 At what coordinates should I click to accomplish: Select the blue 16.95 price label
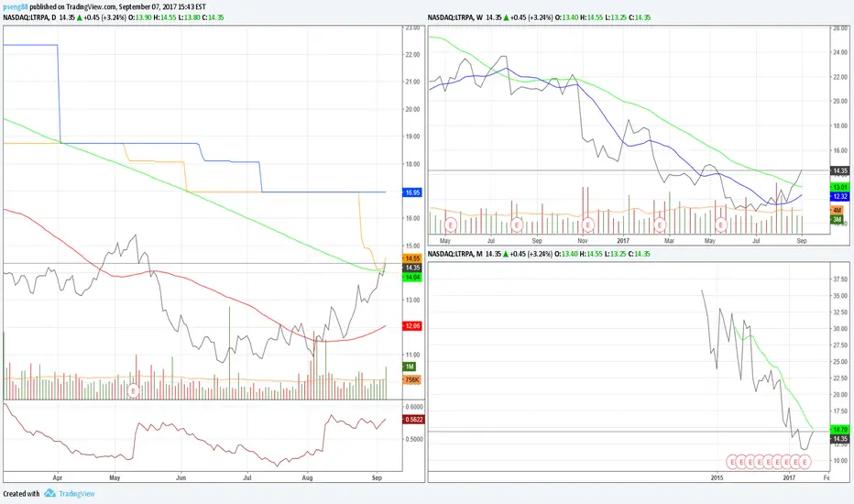click(x=411, y=192)
